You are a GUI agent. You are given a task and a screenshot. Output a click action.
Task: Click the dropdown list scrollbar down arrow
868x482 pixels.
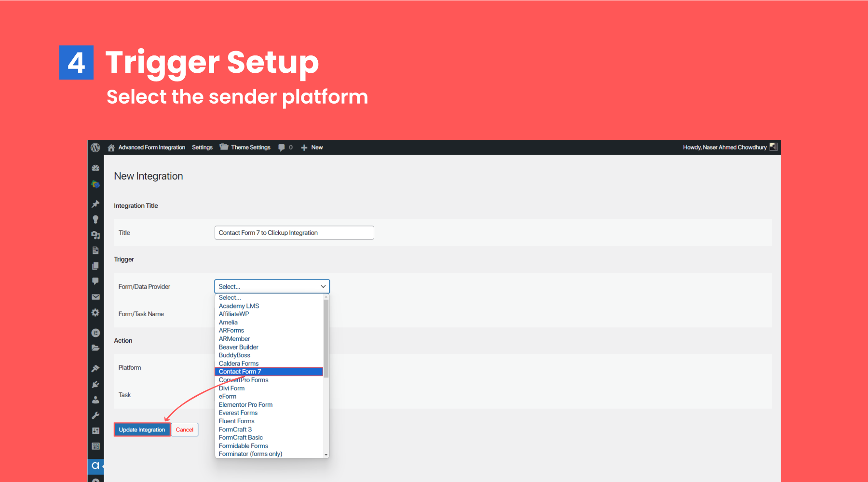(x=326, y=455)
